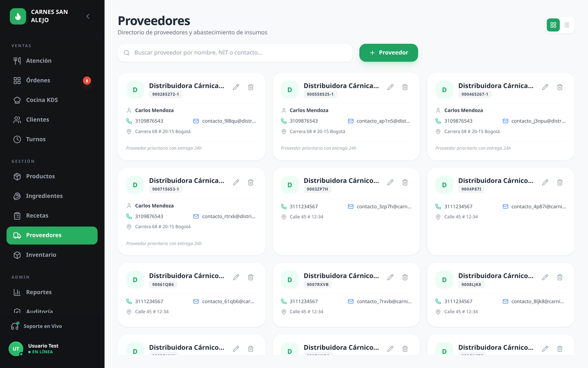
Task: Collapse the sidebar with the chevron arrow
Action: 88,16
